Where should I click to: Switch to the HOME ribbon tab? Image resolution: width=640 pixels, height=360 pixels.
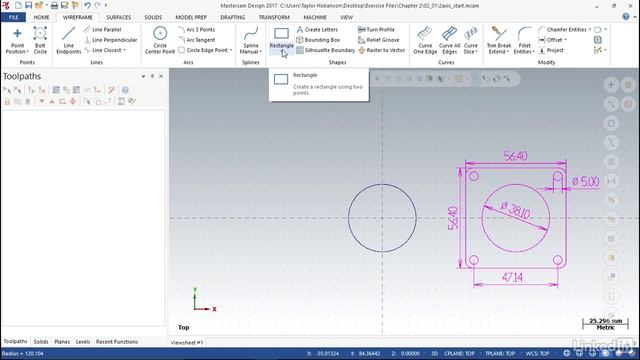[x=41, y=18]
